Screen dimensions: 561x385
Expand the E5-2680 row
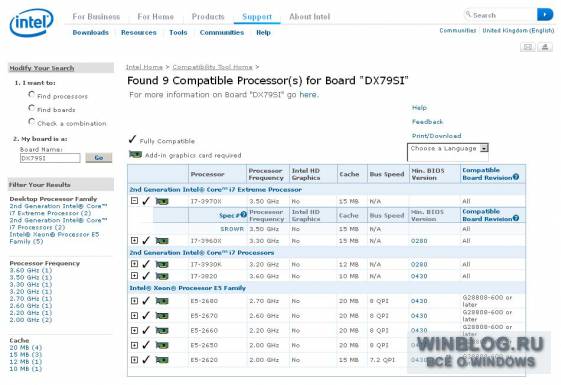click(x=134, y=301)
